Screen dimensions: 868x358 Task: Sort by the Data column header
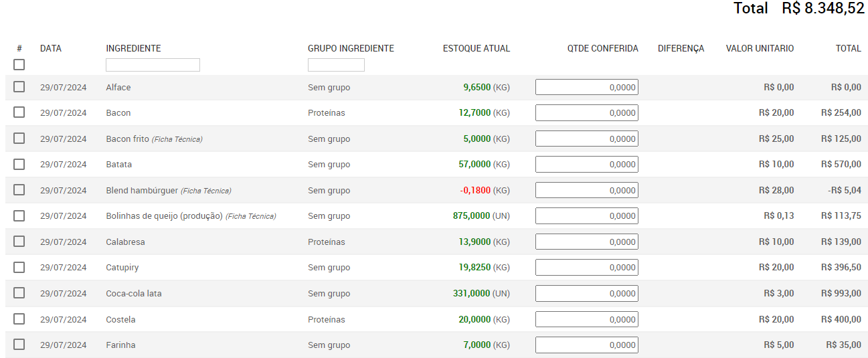51,48
